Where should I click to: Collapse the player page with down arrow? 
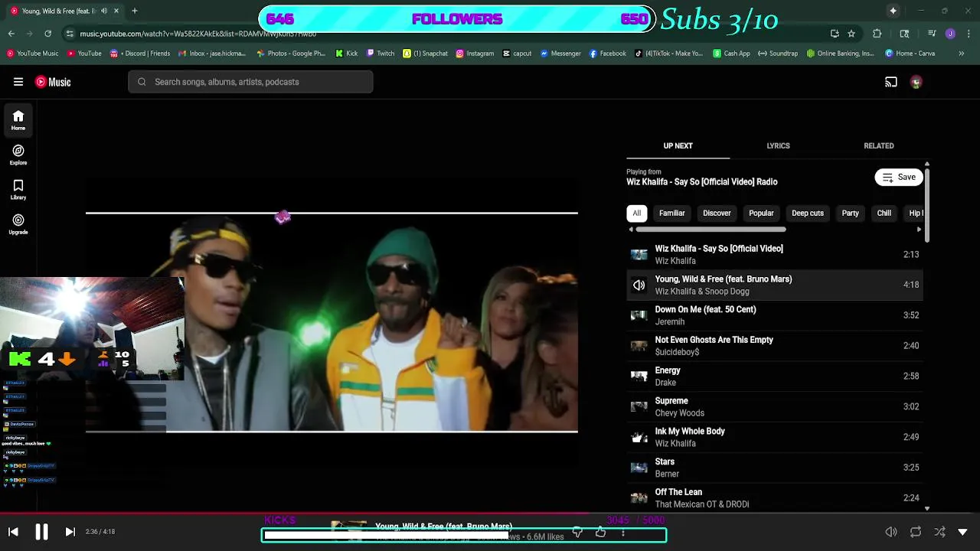click(x=962, y=532)
